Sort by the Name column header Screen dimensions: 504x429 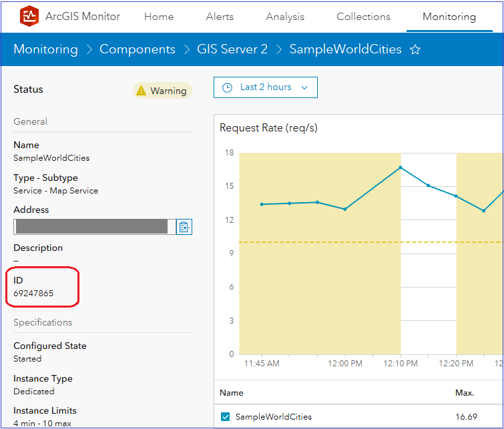click(x=232, y=393)
